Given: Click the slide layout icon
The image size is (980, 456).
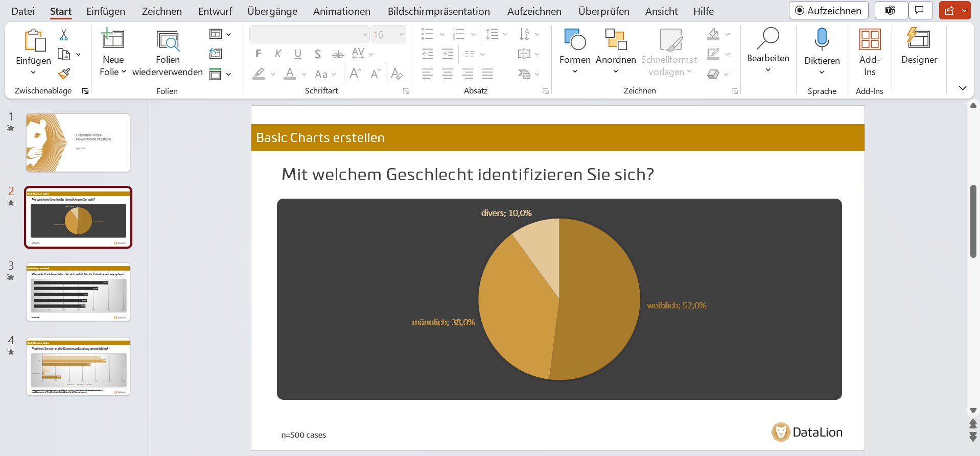Looking at the screenshot, I should (216, 34).
